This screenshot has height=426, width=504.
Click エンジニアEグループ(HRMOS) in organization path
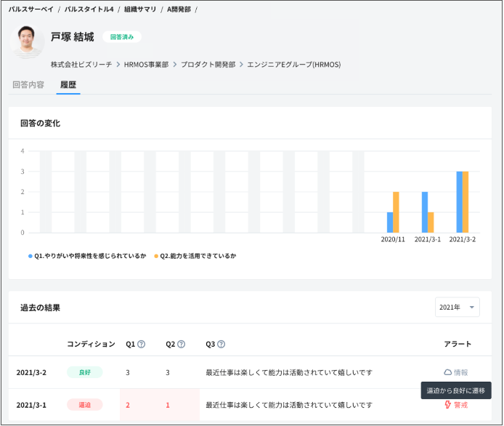tap(294, 65)
